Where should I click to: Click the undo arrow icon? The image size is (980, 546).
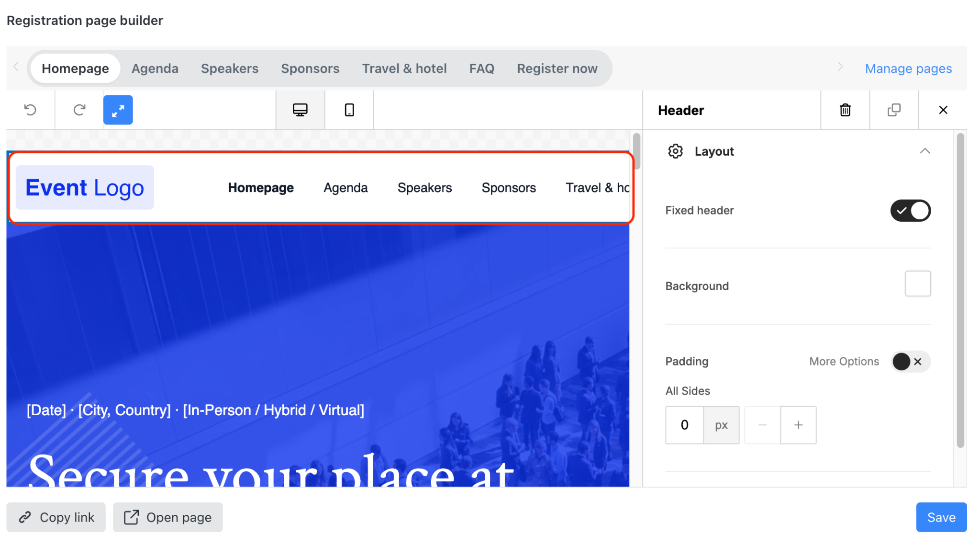[x=30, y=110]
